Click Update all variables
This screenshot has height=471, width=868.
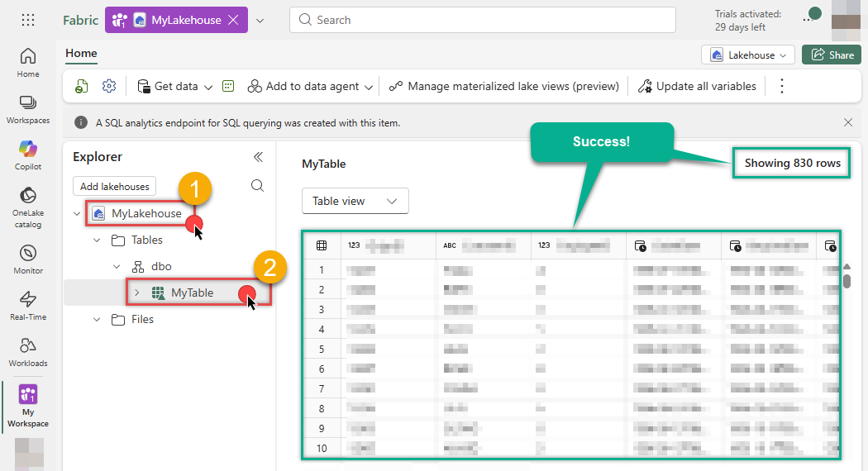[x=697, y=86]
